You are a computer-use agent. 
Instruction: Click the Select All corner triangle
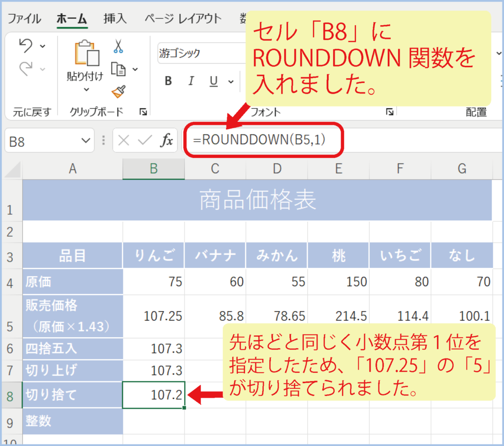click(x=13, y=170)
